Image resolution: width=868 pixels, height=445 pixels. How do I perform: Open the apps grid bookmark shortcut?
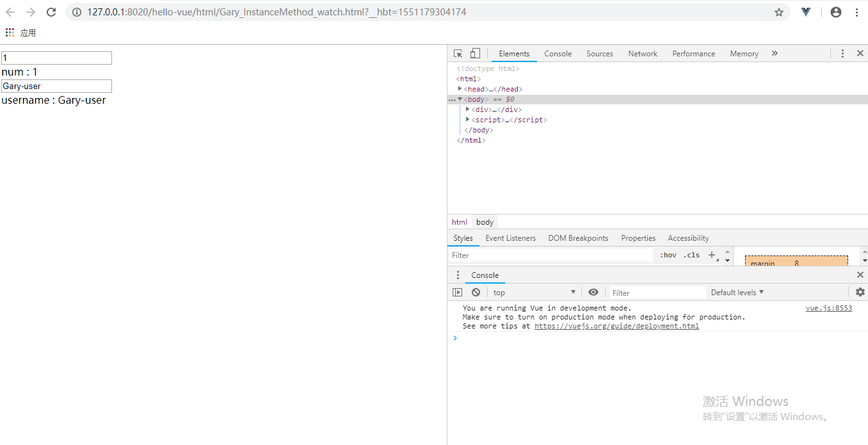[10, 33]
